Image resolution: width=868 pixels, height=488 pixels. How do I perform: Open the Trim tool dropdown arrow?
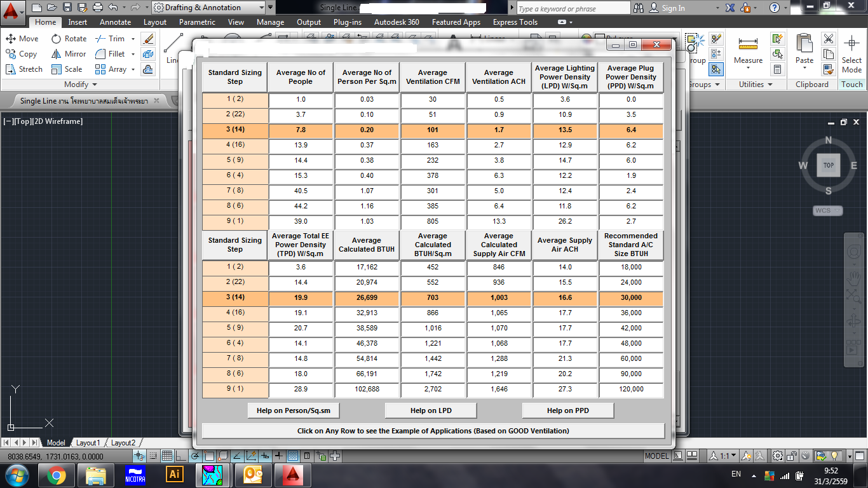(x=133, y=39)
